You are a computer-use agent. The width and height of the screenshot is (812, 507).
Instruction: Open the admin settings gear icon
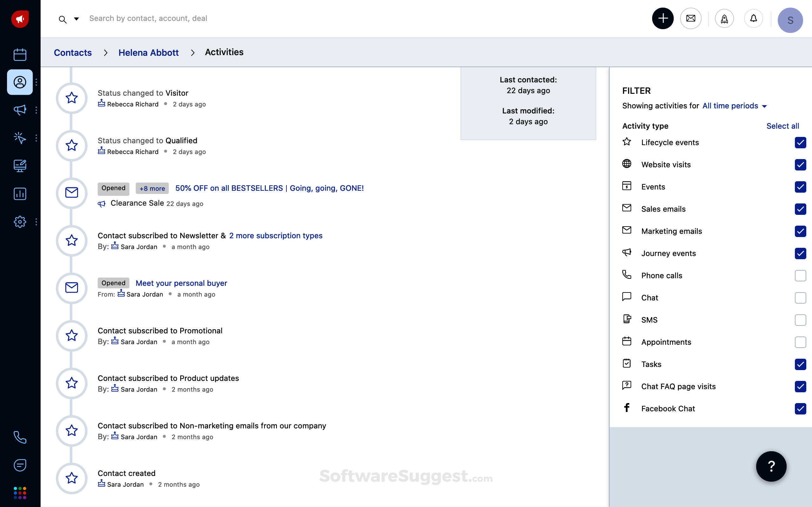coord(20,221)
